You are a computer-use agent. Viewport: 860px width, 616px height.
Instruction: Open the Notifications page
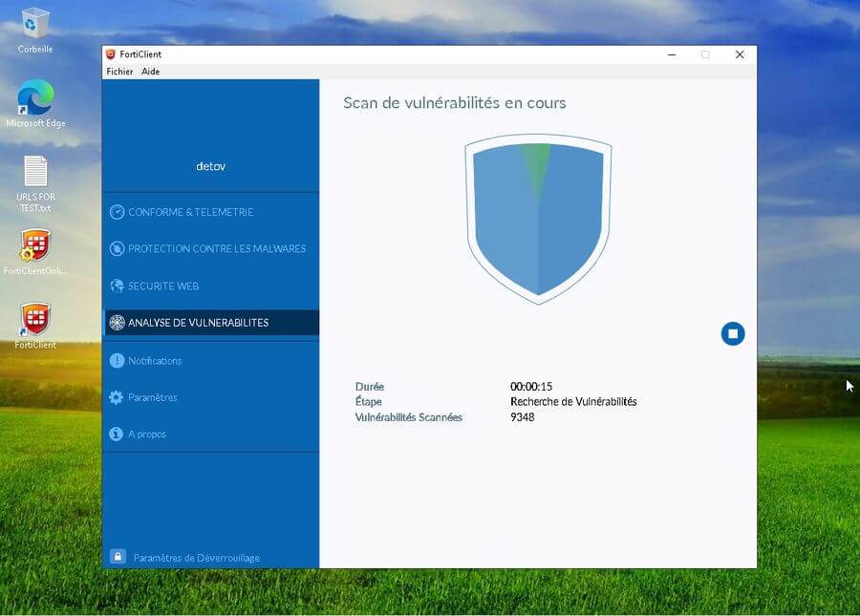pos(210,361)
